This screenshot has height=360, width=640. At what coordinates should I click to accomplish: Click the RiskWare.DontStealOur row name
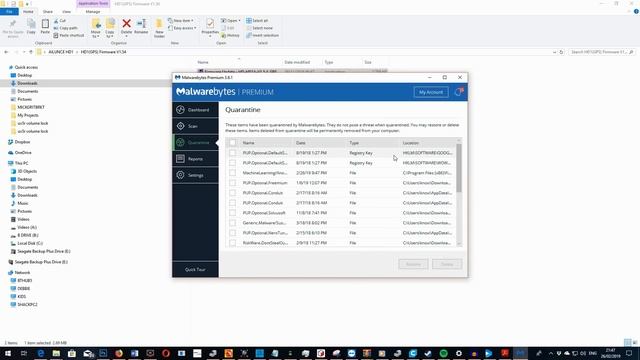265,243
